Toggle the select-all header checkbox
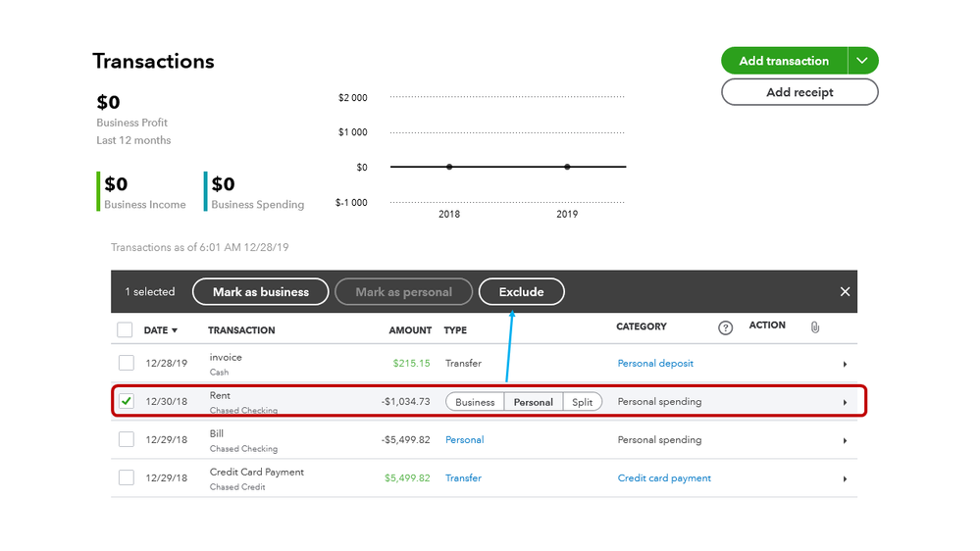Image resolution: width=980 pixels, height=551 pixels. (x=126, y=329)
